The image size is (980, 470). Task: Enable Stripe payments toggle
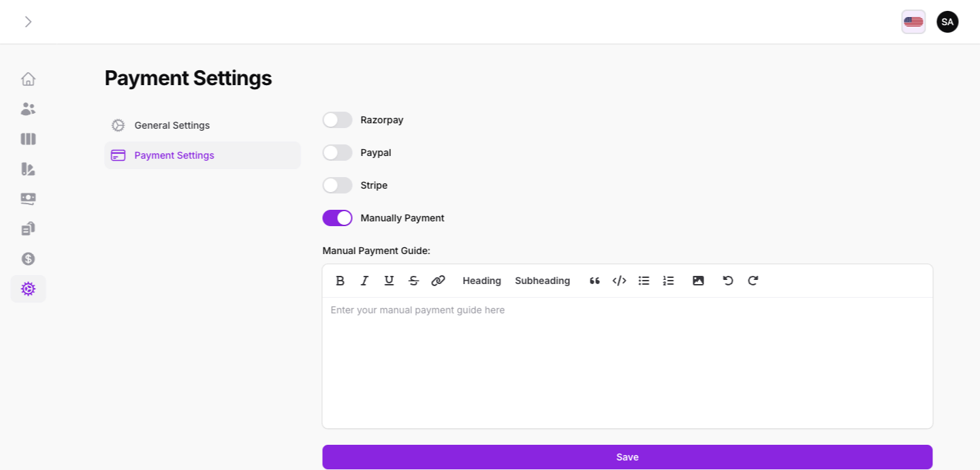pos(337,185)
